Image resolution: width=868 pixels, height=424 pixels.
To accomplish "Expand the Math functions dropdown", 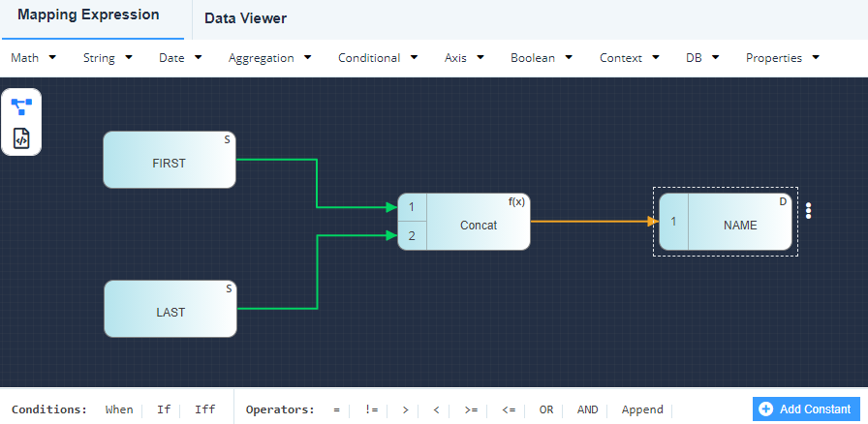I will (x=33, y=58).
